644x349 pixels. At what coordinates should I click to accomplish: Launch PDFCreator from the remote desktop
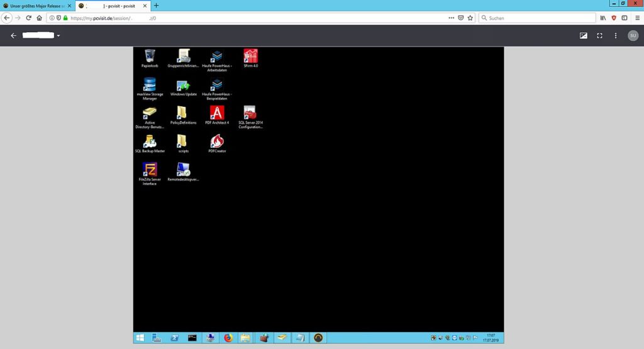217,142
